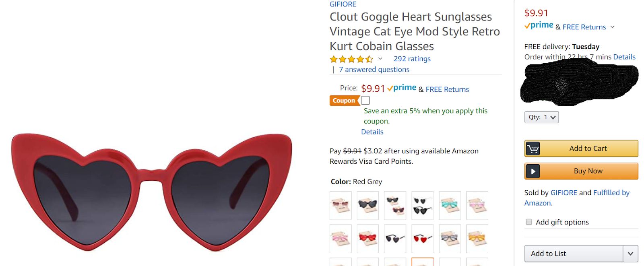
Task: Click the prime logo beside the price label
Action: (x=402, y=88)
